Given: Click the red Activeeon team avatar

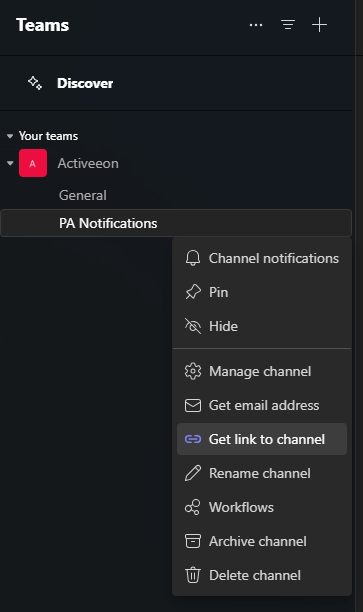Looking at the screenshot, I should click(33, 163).
